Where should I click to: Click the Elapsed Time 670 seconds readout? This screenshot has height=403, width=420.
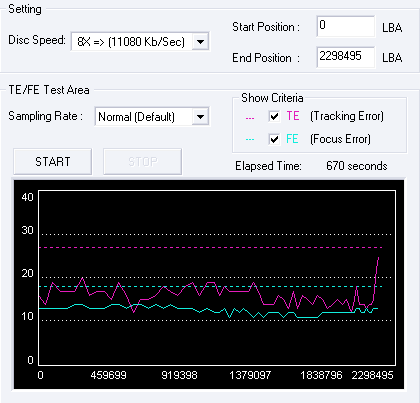coord(357,166)
